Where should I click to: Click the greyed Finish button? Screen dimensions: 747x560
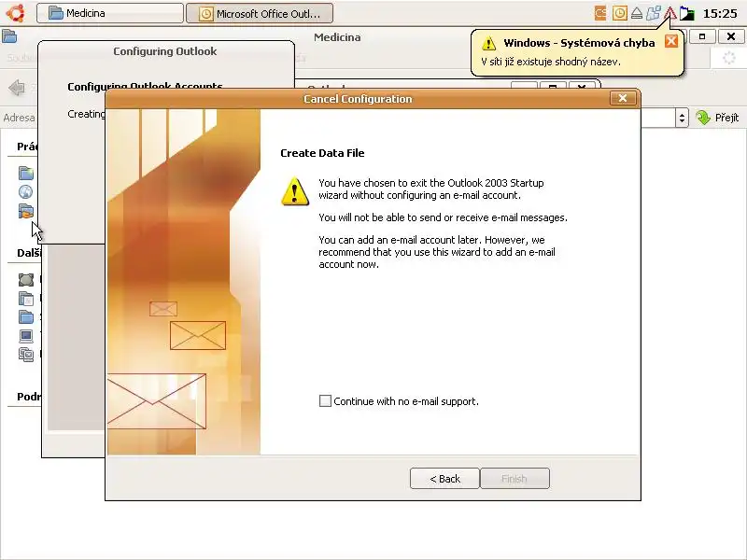click(514, 479)
